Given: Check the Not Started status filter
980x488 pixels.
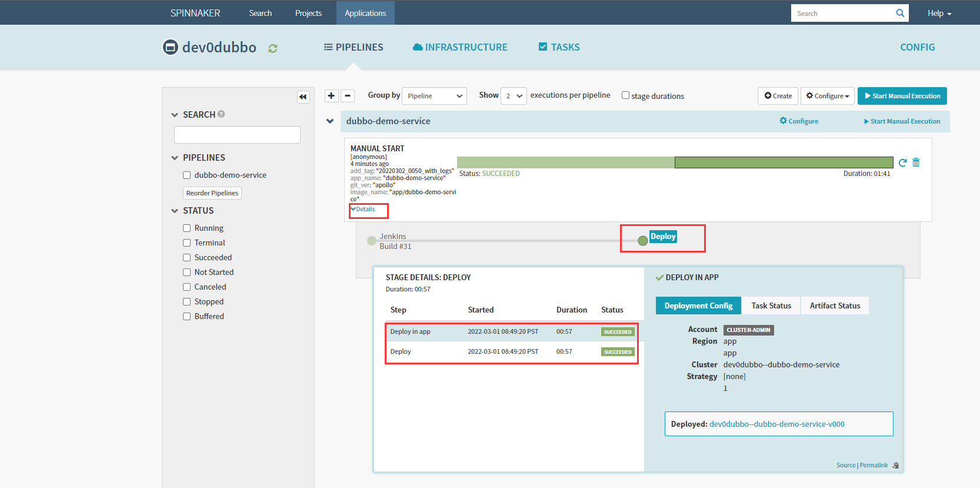Looking at the screenshot, I should pyautogui.click(x=186, y=272).
